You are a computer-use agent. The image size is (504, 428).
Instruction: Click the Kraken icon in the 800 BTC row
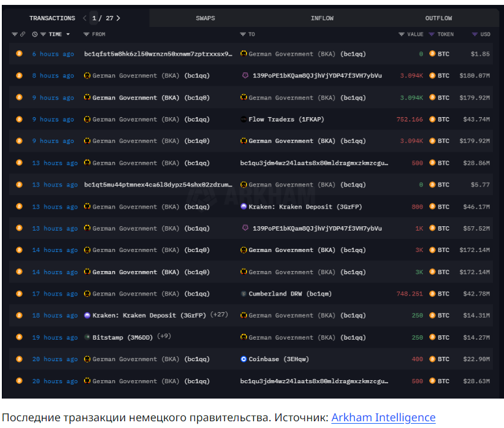click(x=243, y=207)
